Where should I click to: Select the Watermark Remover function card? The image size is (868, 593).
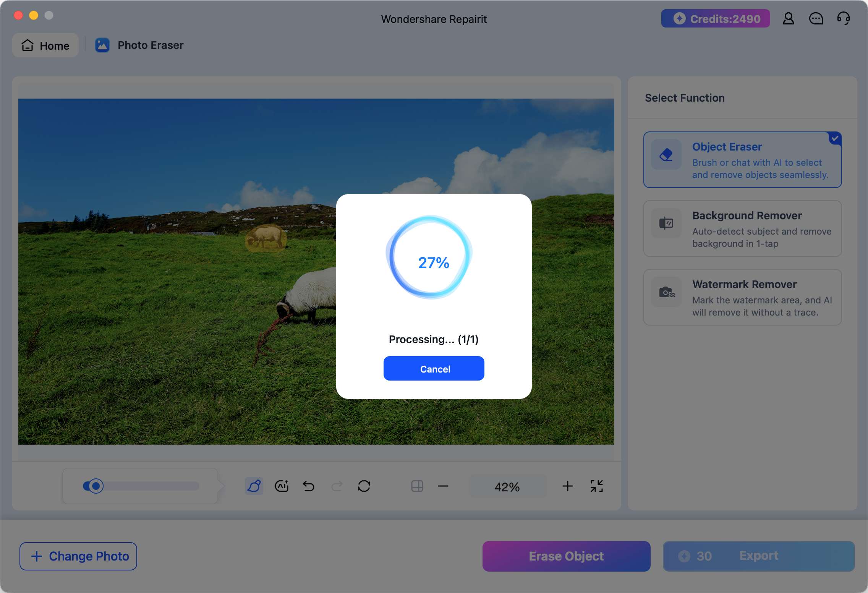tap(742, 297)
